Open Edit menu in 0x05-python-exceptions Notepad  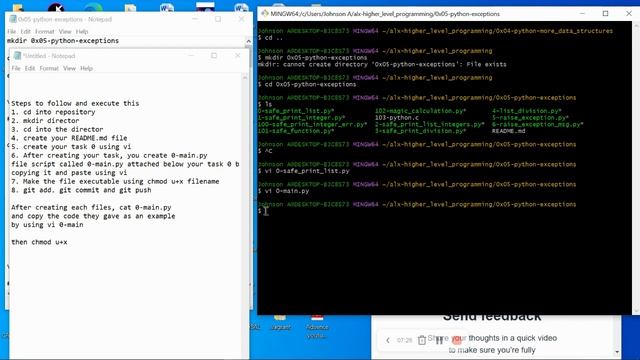pyautogui.click(x=25, y=31)
